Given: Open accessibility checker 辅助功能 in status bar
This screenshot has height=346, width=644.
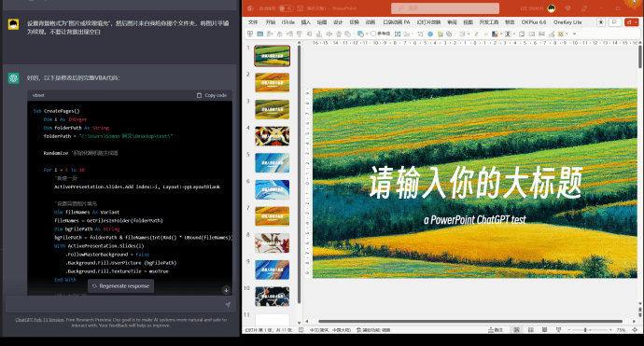Looking at the screenshot, I should (373, 330).
